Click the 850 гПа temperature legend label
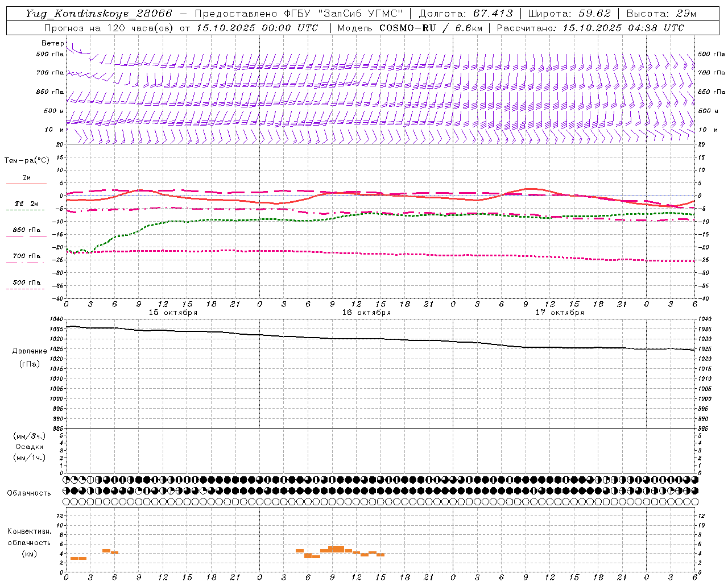The height and width of the screenshot is (582, 728). pyautogui.click(x=27, y=230)
